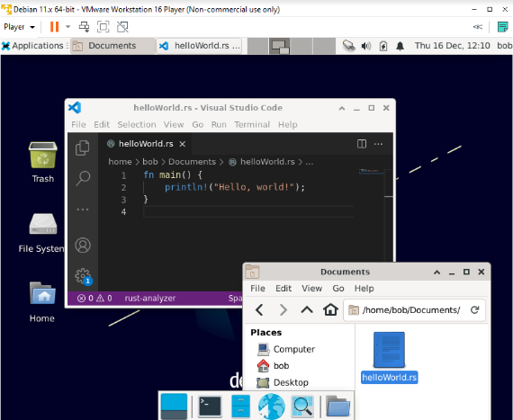Expand the power options arrow beside pause
This screenshot has width=513, height=420.
pos(67,27)
